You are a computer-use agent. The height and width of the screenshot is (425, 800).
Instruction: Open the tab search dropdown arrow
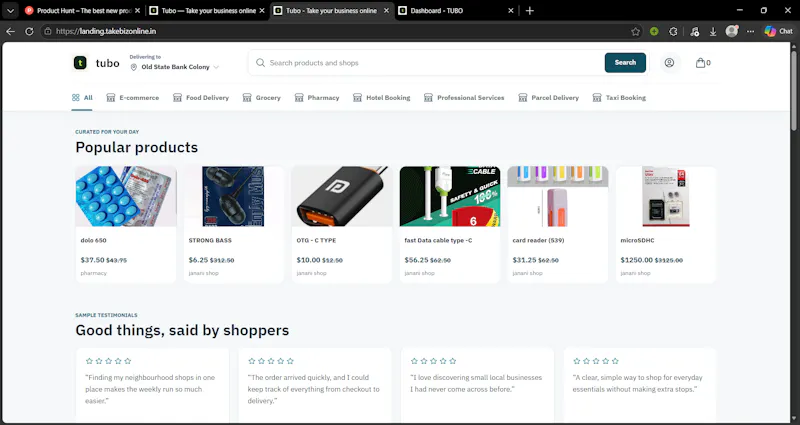10,11
